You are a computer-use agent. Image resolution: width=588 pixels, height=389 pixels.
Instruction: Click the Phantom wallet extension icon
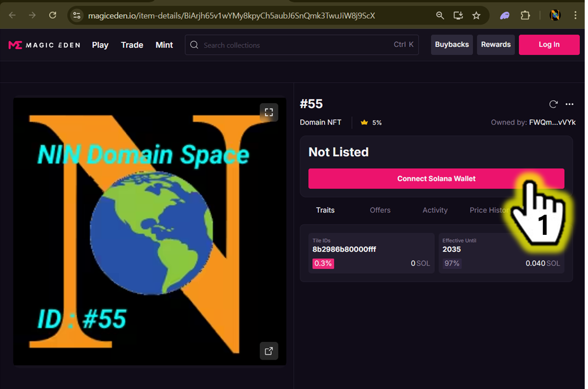pos(505,15)
